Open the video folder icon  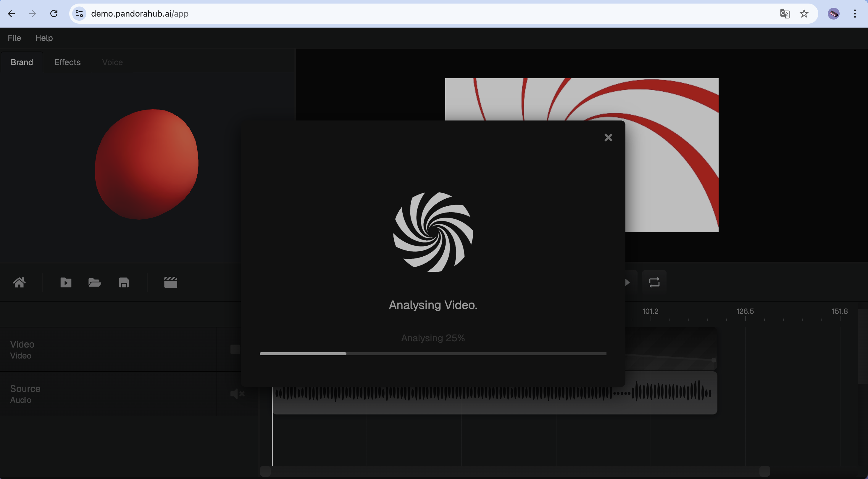pos(66,282)
